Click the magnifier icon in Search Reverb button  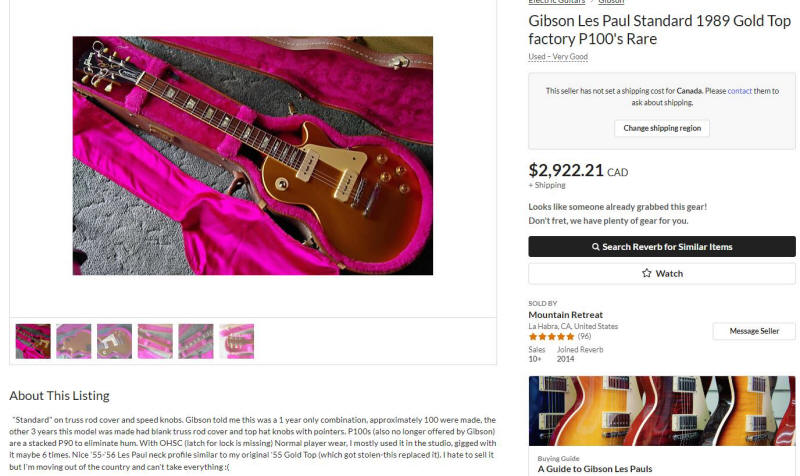(595, 247)
